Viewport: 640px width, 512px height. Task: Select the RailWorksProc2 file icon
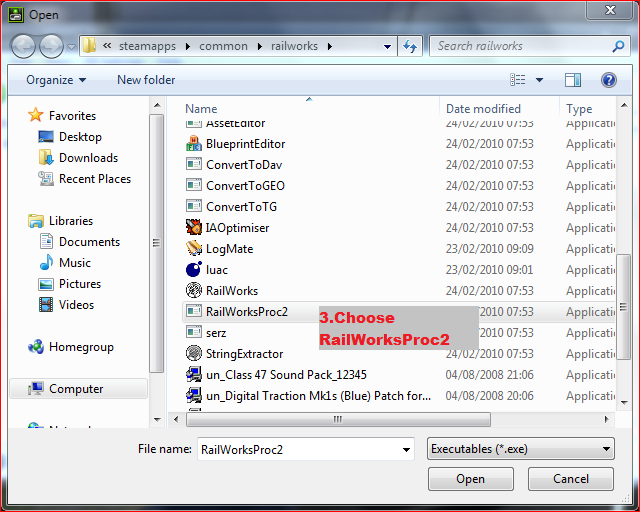pyautogui.click(x=194, y=312)
